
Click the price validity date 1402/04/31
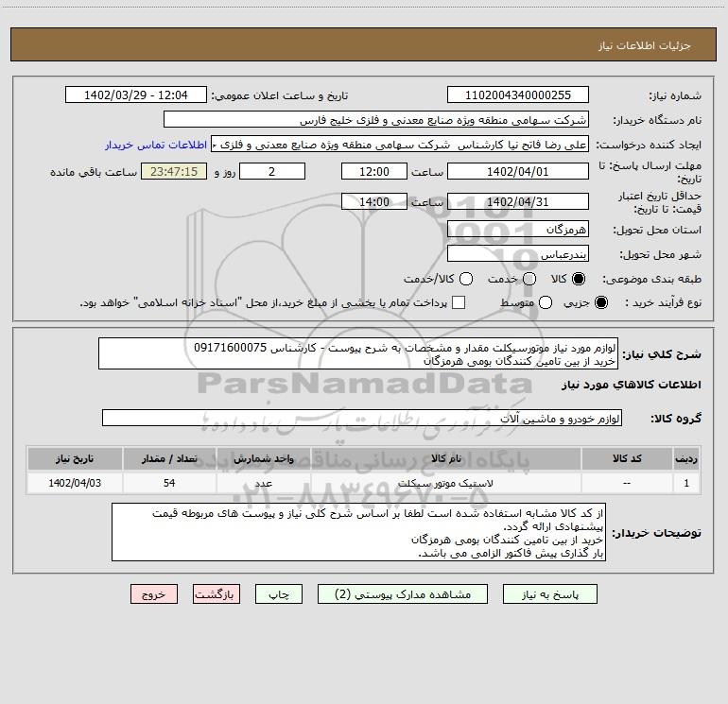pos(518,202)
